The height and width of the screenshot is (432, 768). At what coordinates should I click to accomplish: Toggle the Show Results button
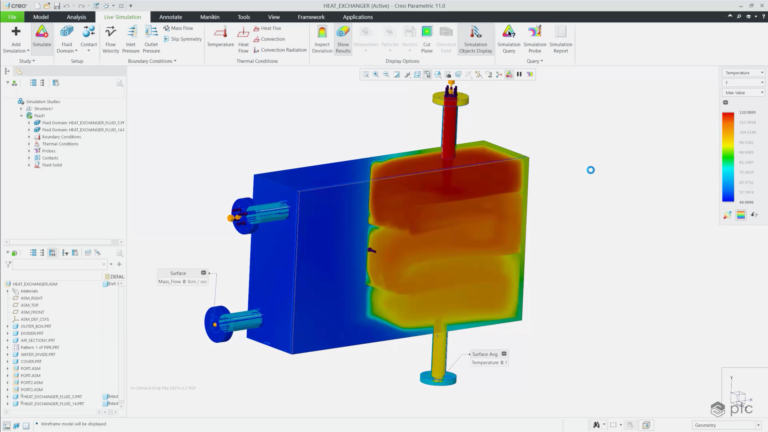point(343,39)
